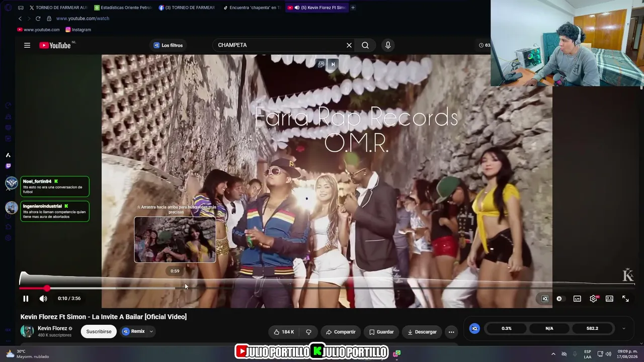This screenshot has width=644, height=362.
Task: Open the ESP LAA language switcher
Action: [x=588, y=354]
